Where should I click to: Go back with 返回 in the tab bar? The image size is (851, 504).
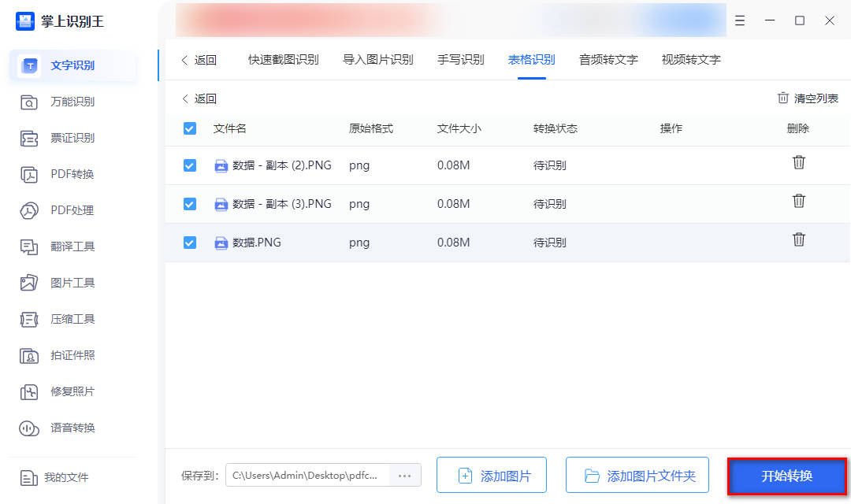[199, 60]
